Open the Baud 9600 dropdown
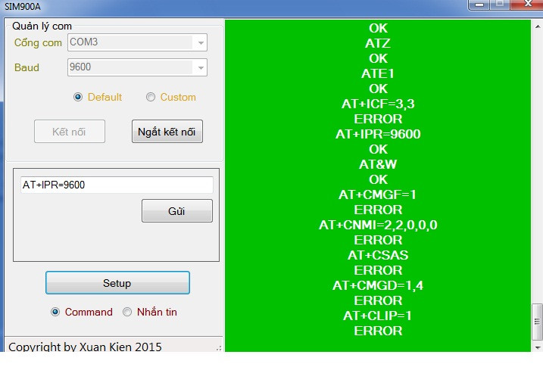This screenshot has width=543, height=392. (x=137, y=67)
